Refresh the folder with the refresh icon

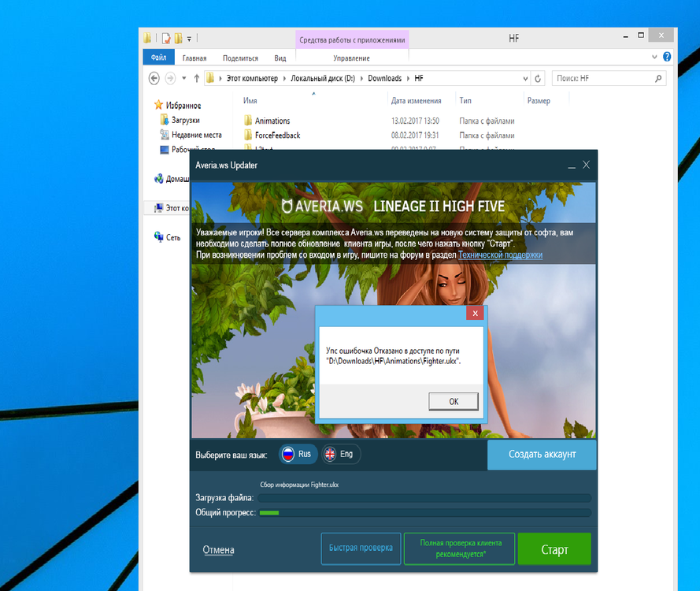[538, 79]
